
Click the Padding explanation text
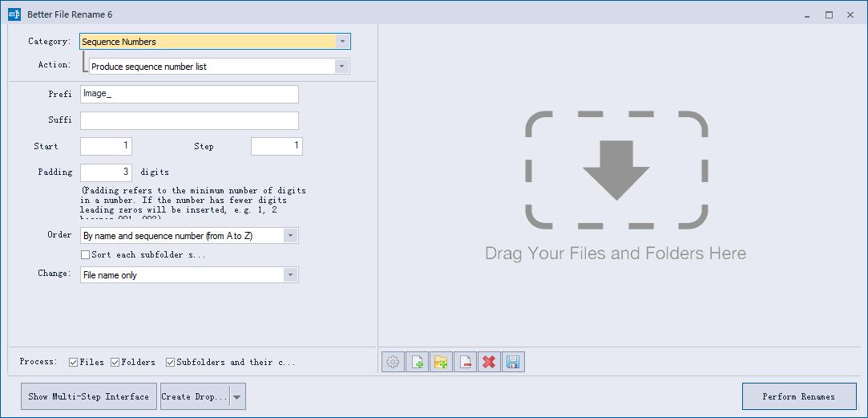pyautogui.click(x=192, y=204)
